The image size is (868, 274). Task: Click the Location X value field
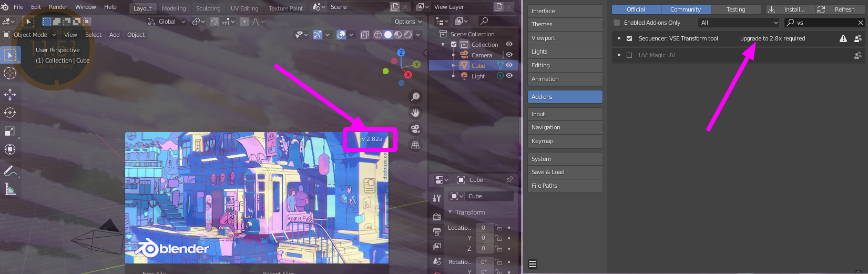484,228
